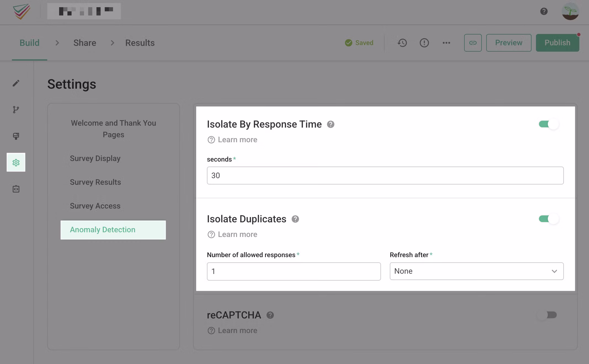
Task: Click the green Saved checkmark status icon
Action: click(x=349, y=43)
